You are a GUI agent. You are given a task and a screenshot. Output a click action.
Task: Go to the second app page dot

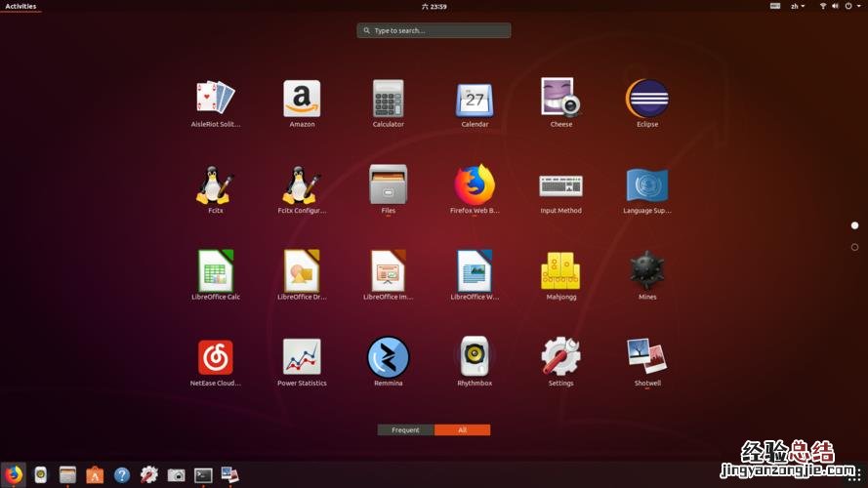854,247
